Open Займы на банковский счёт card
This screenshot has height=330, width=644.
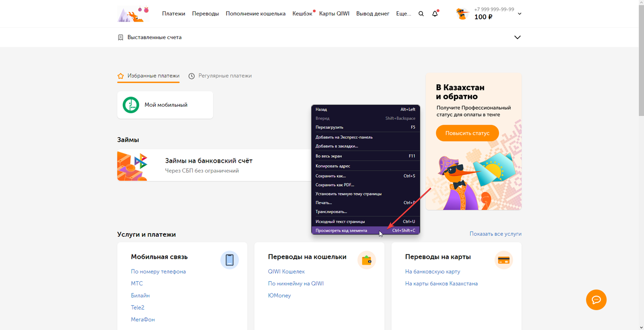(214, 166)
